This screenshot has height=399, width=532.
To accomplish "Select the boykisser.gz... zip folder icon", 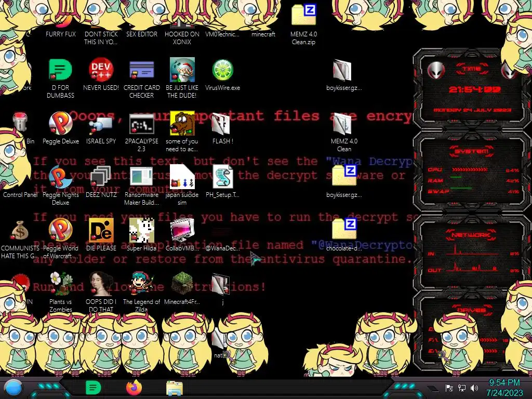I will pos(344,181).
